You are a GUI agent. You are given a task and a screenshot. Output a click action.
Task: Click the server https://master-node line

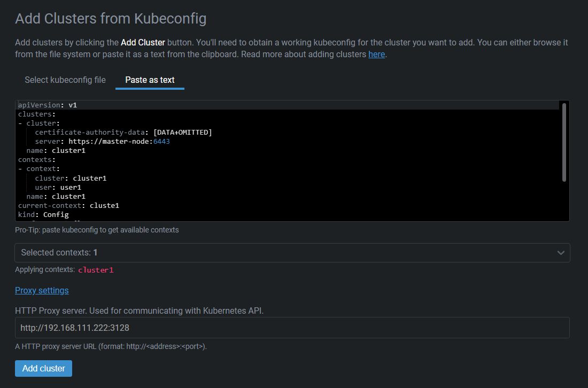coord(102,142)
